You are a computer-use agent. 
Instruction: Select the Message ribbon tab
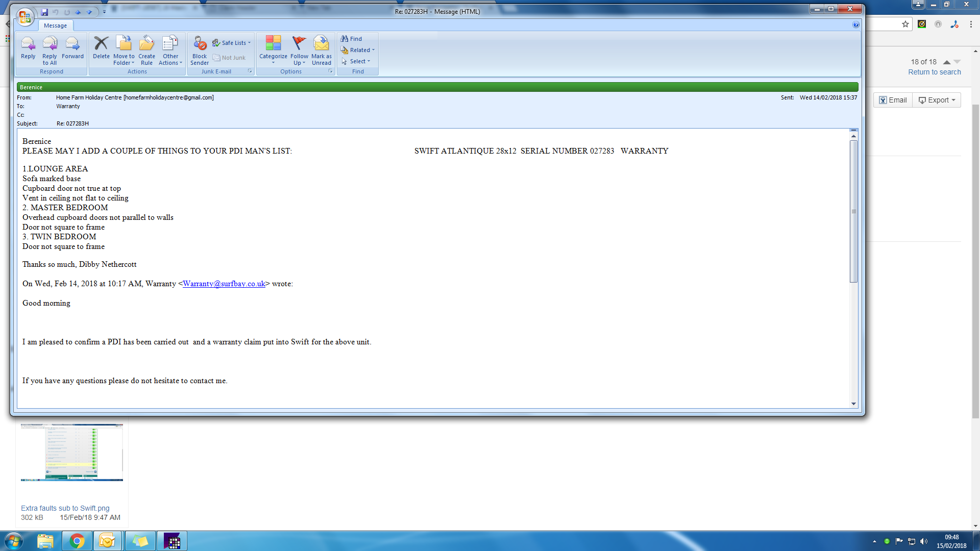coord(55,26)
